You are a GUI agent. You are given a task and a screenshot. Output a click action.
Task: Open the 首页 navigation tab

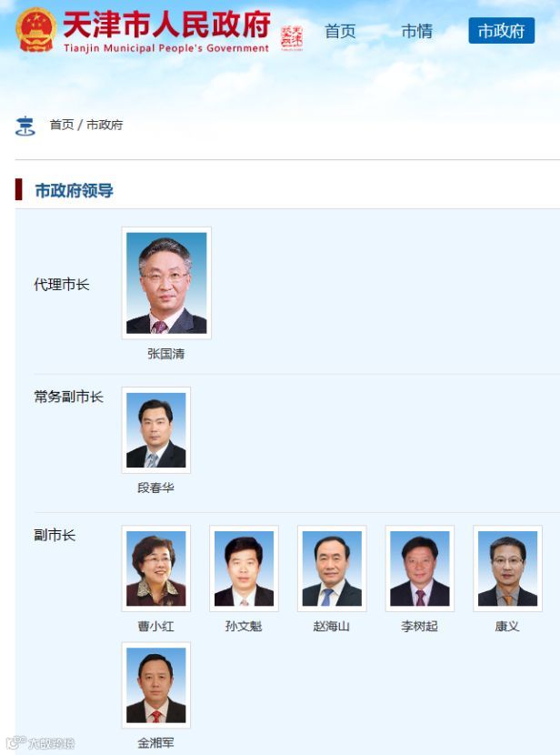340,31
